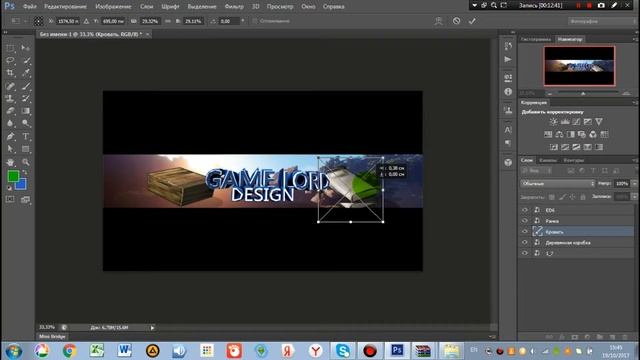Open the Файл menu
This screenshot has width=640, height=360.
[x=30, y=7]
